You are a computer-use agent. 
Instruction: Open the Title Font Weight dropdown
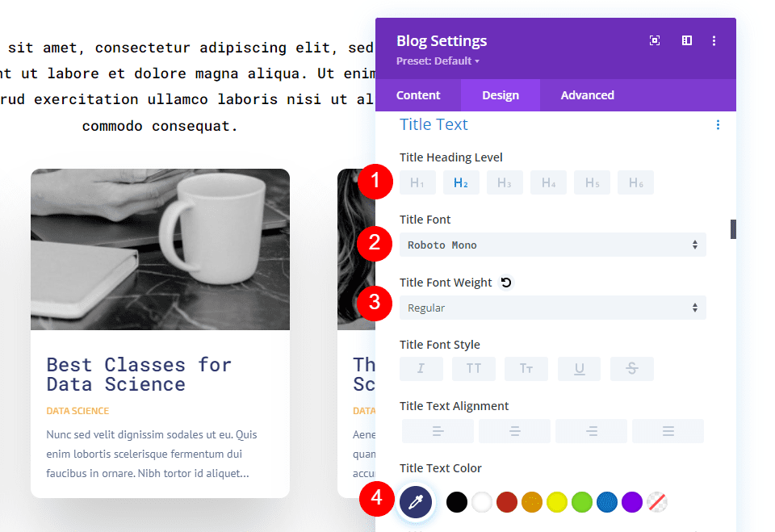pos(552,308)
